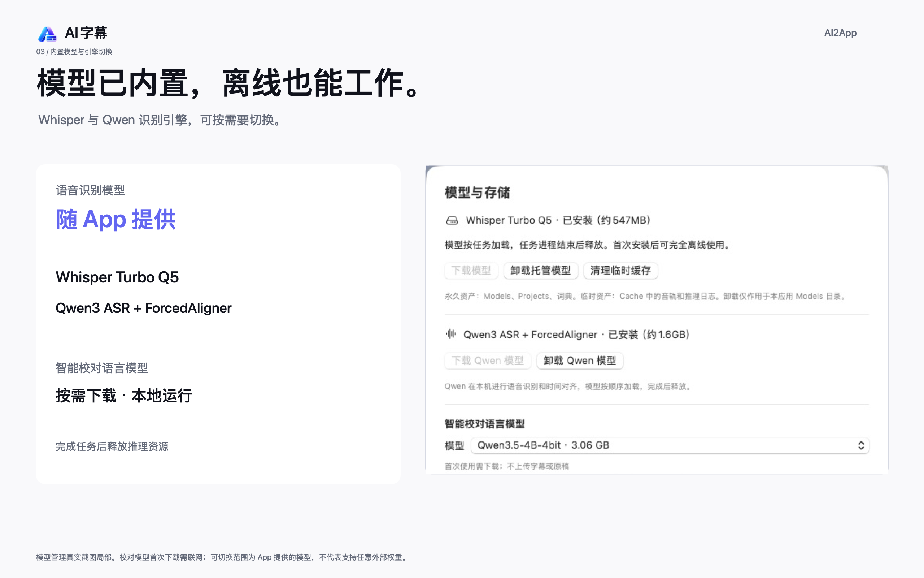Click the 模型 label beside the dropdown
The width and height of the screenshot is (924, 578).
454,446
